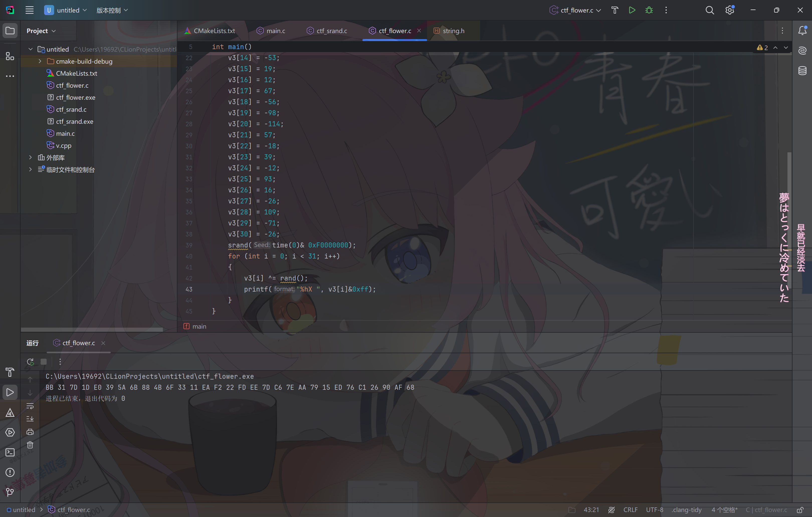This screenshot has width=812, height=517.
Task: Open the Build tool window hammer
Action: [x=10, y=372]
